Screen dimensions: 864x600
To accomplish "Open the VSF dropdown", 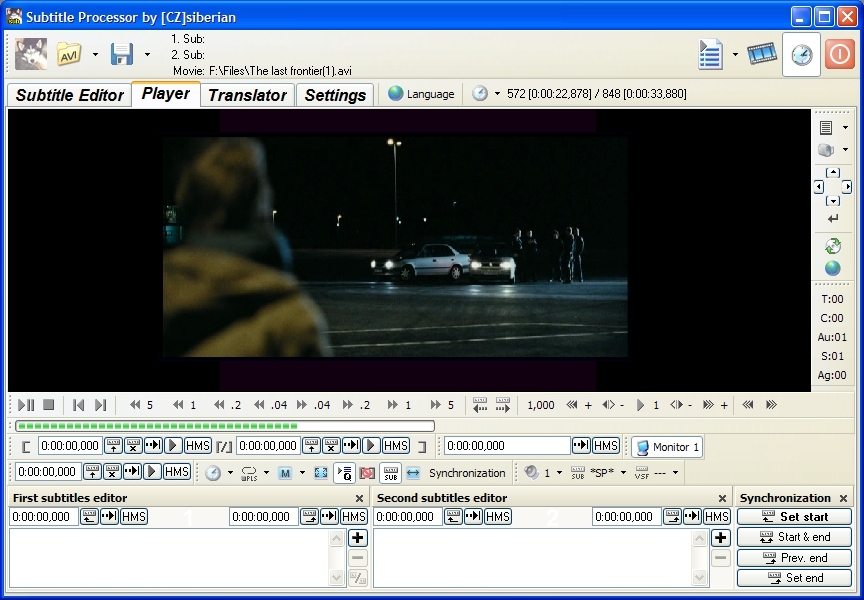I will 676,473.
